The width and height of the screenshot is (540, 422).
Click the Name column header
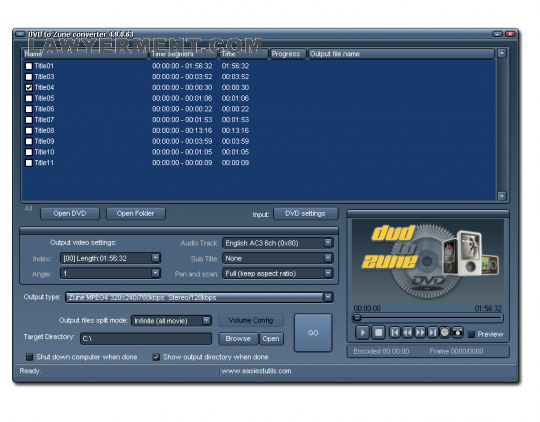point(85,54)
